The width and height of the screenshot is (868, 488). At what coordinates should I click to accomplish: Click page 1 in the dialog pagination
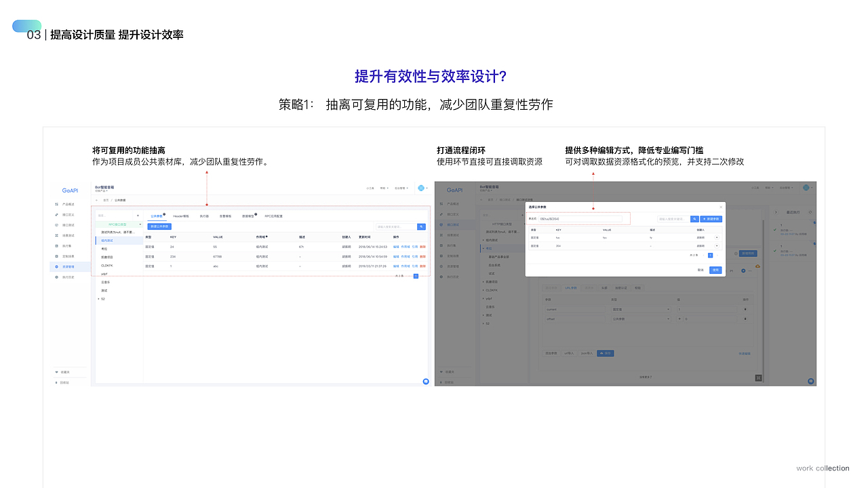tap(711, 255)
